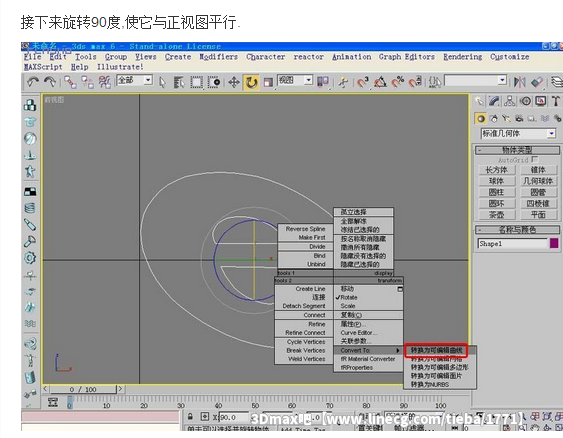Switch to the Display command panel tab
563x438 pixels.
click(x=541, y=101)
